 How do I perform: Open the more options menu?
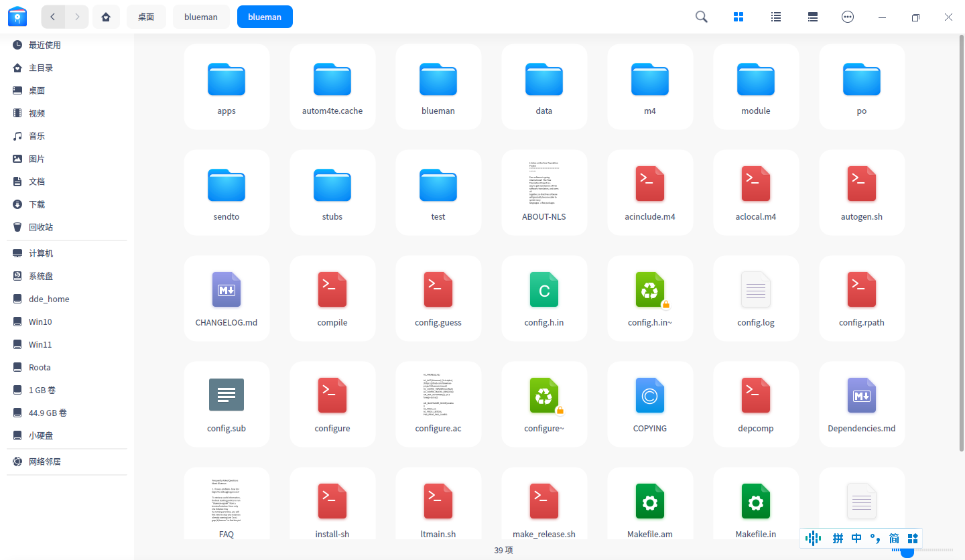[x=848, y=17]
